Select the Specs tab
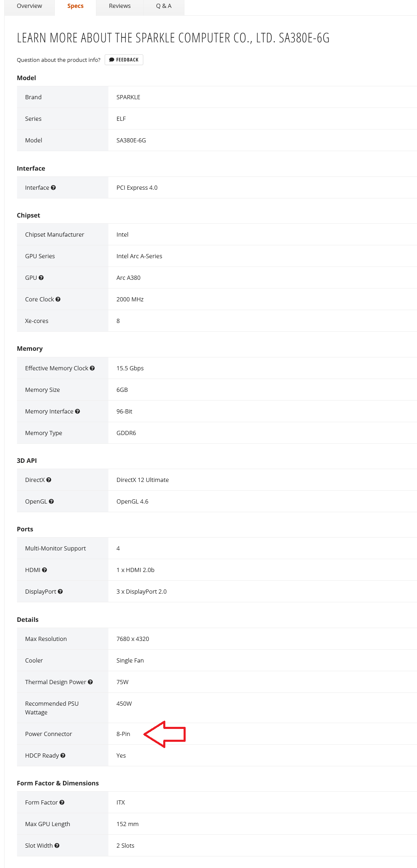 click(x=75, y=6)
